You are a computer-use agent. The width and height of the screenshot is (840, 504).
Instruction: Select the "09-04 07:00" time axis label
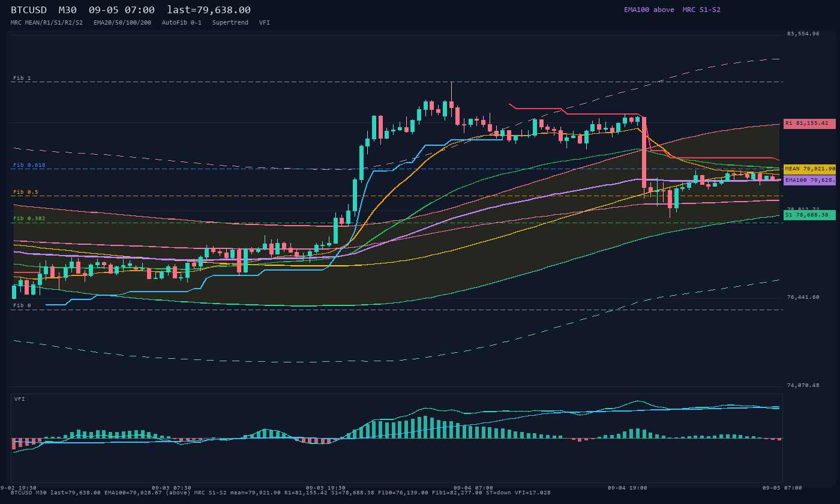pos(473,488)
